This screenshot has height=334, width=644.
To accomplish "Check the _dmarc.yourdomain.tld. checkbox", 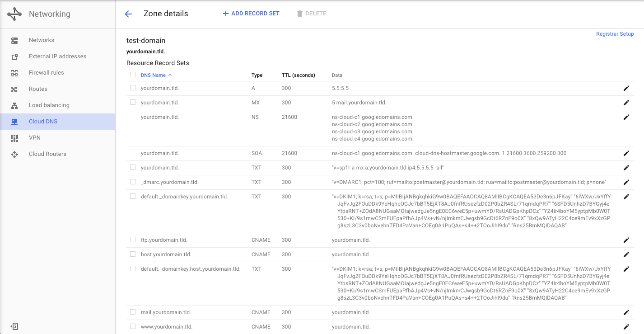I will [x=133, y=182].
